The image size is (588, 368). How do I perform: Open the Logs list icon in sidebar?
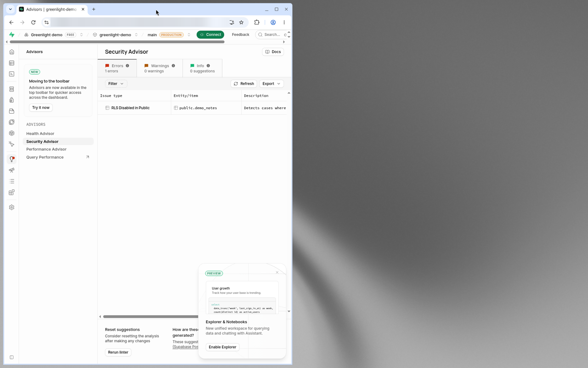click(12, 181)
